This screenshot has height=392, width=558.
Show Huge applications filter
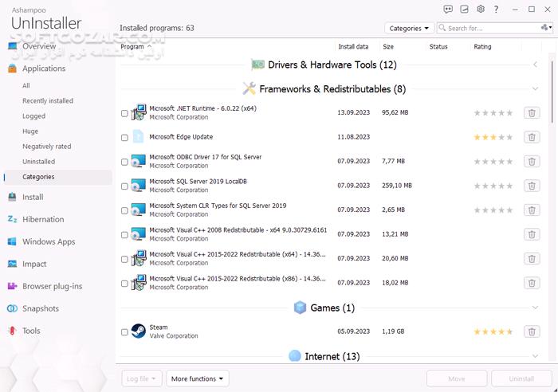click(x=30, y=131)
